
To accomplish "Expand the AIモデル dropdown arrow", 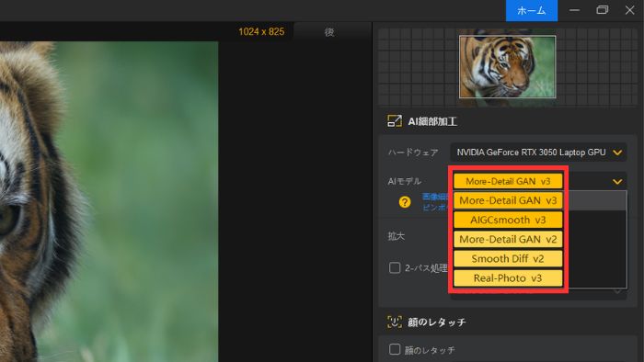I will [617, 182].
